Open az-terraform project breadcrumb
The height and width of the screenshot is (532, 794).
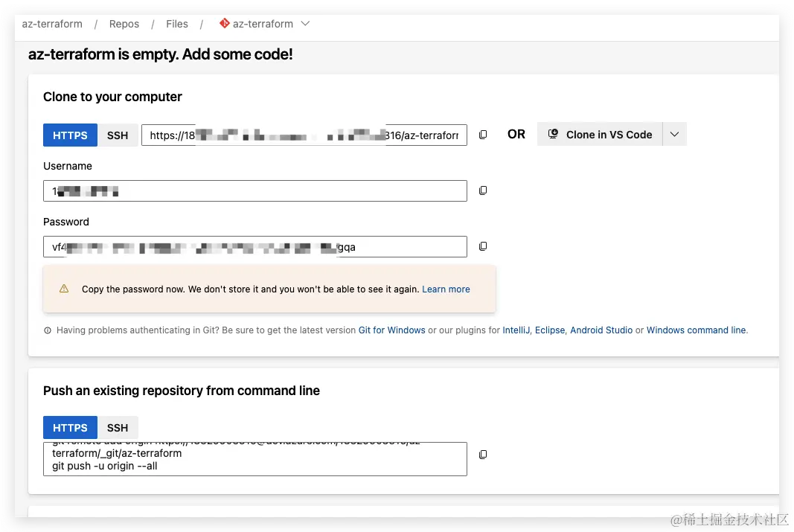tap(52, 24)
